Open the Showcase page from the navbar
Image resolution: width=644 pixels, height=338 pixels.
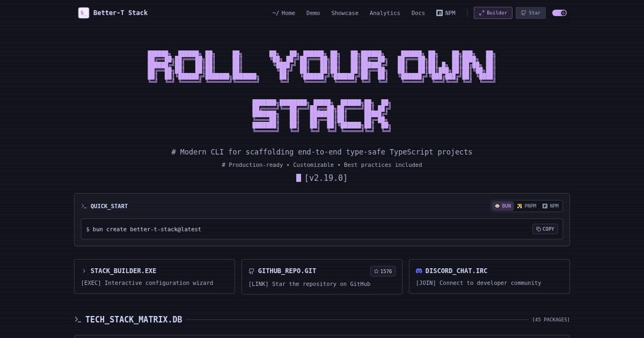click(345, 13)
